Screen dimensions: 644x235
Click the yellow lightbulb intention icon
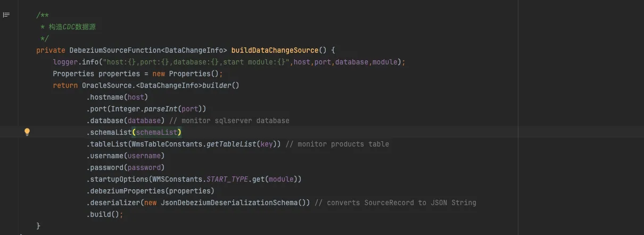27,132
